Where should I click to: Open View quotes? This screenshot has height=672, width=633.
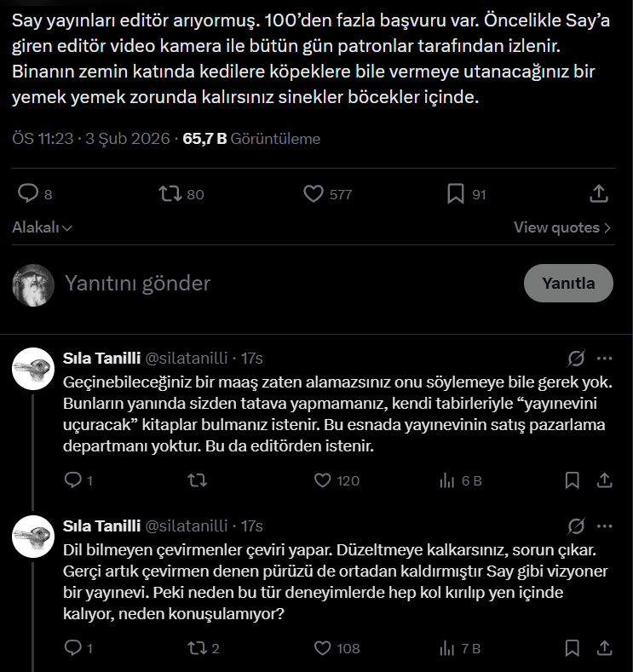tap(562, 227)
